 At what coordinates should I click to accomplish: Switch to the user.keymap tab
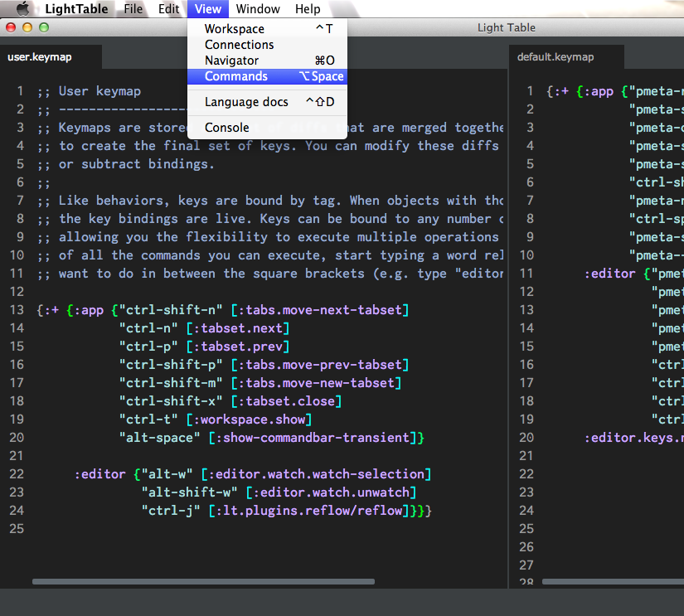[x=40, y=57]
